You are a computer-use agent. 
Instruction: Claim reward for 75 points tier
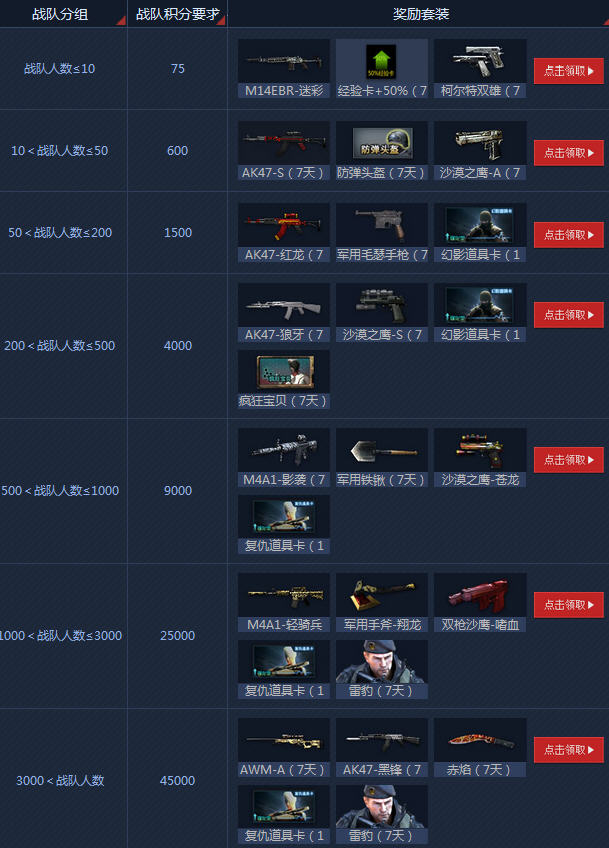[568, 71]
